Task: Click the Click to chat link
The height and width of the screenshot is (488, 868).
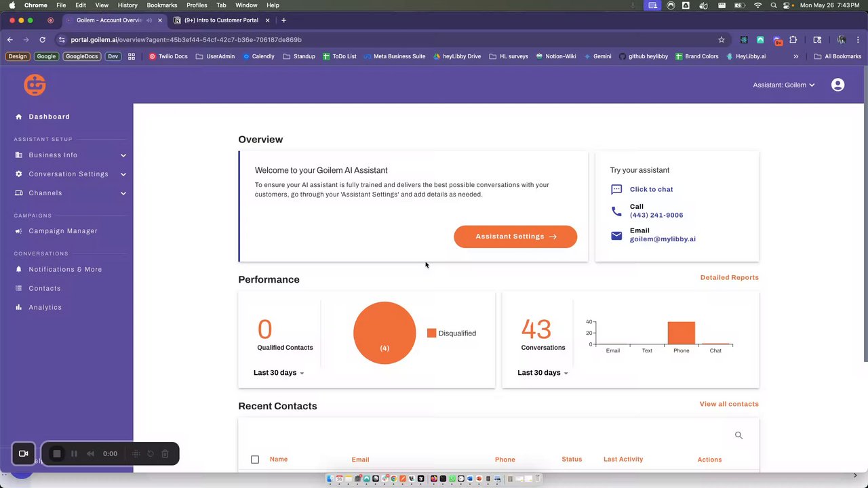Action: (651, 189)
